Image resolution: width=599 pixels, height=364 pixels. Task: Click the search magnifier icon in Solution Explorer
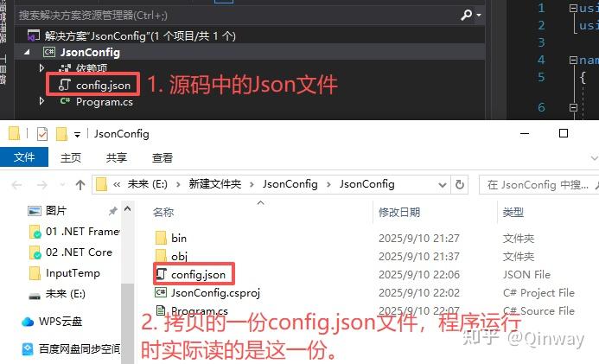pos(467,15)
